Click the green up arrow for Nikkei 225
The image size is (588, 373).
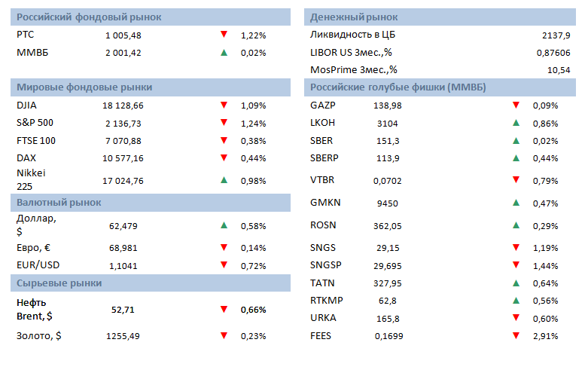click(224, 179)
